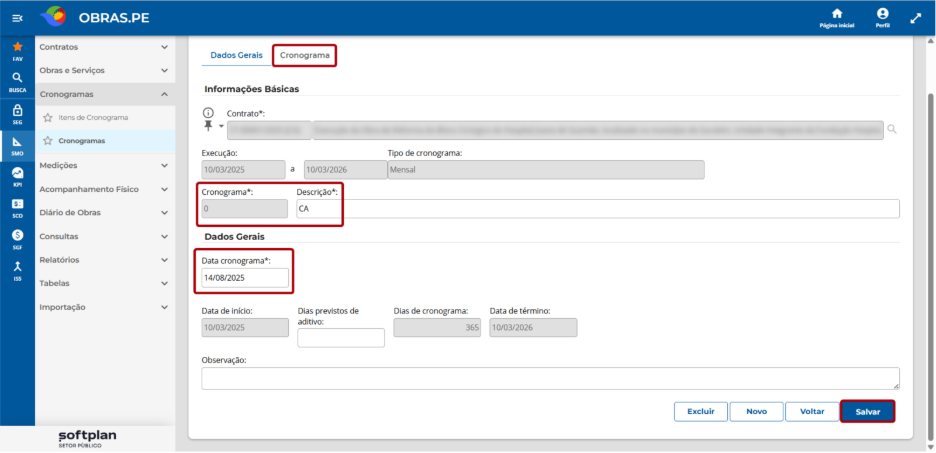Toggle fullscreen with the expand arrows icon

coord(916,19)
